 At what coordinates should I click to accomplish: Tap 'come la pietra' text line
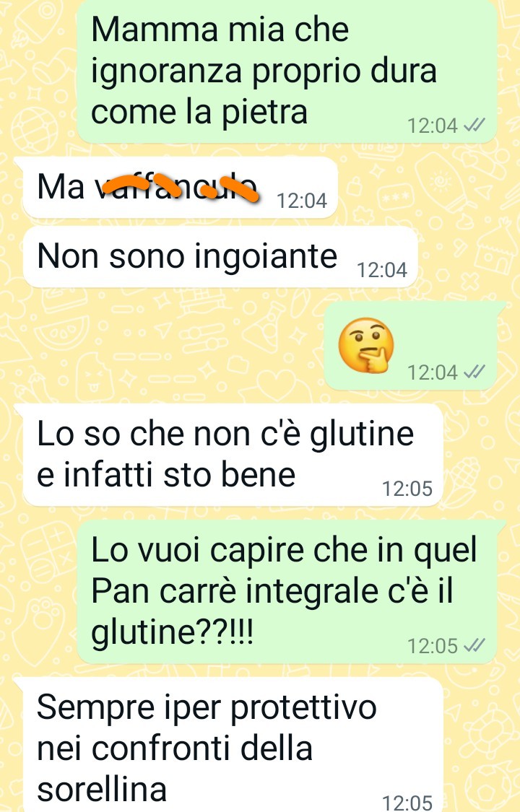coord(199,112)
